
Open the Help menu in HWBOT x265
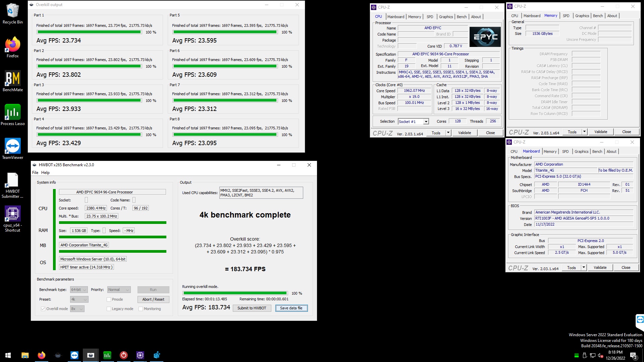[45, 173]
